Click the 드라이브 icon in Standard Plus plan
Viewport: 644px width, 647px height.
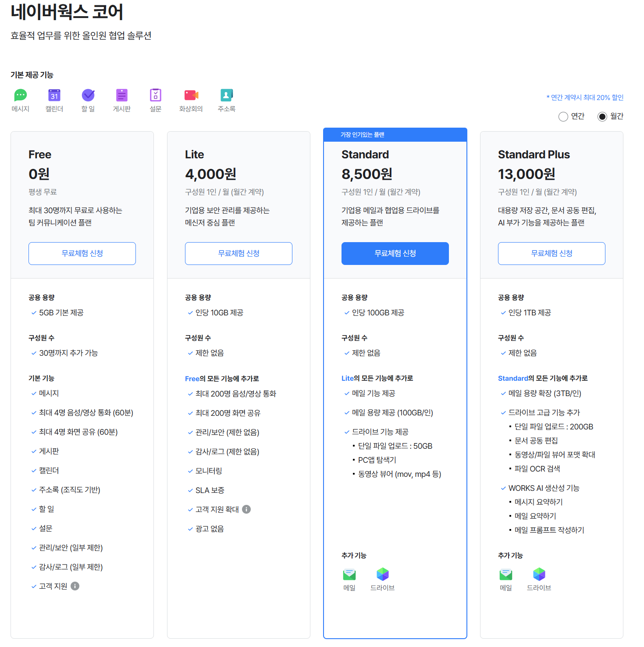[539, 574]
